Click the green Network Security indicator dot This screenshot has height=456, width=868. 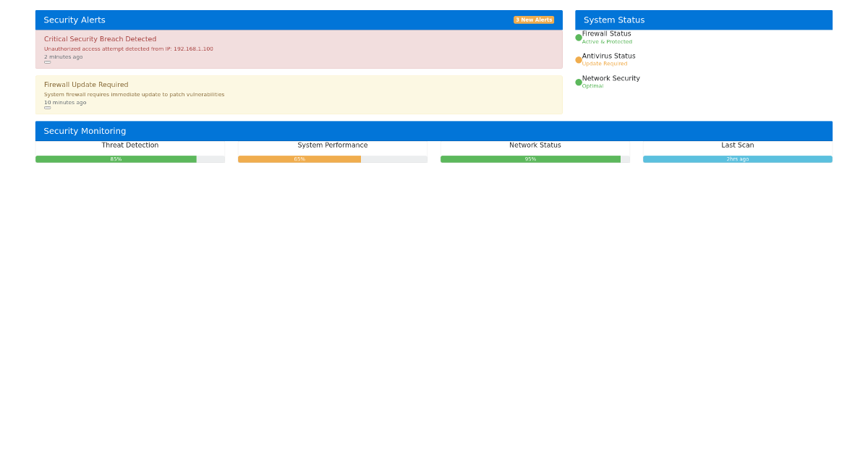(578, 82)
